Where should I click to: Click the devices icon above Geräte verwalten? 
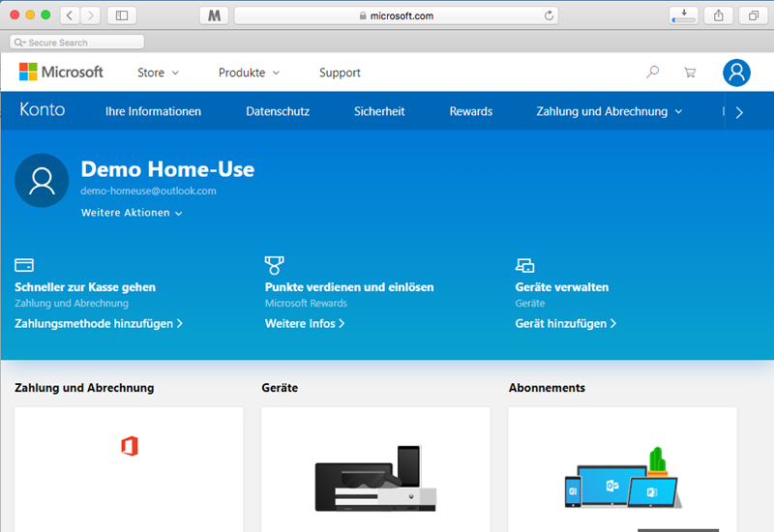click(x=524, y=265)
